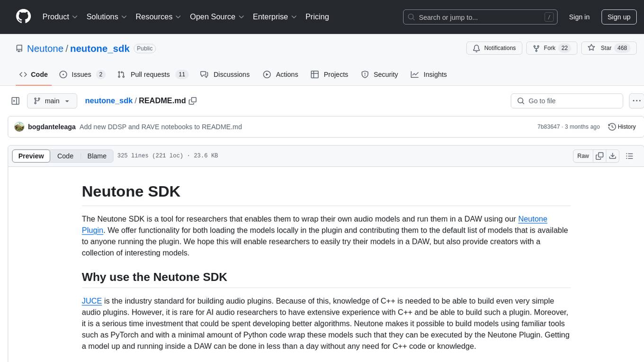Select the Code view toggle
Image resolution: width=644 pixels, height=362 pixels.
click(65, 156)
